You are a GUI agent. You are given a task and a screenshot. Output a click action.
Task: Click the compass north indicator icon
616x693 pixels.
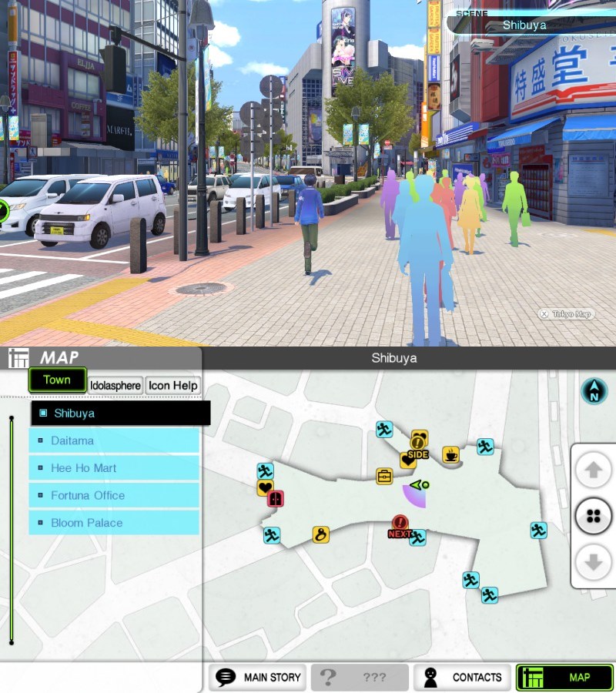594,391
